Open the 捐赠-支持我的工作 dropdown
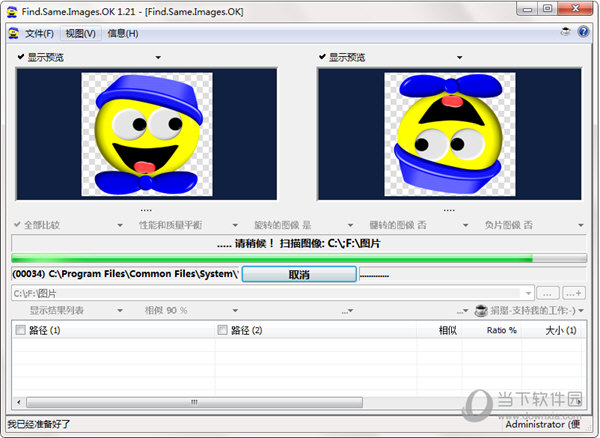The height and width of the screenshot is (438, 600). 581,311
